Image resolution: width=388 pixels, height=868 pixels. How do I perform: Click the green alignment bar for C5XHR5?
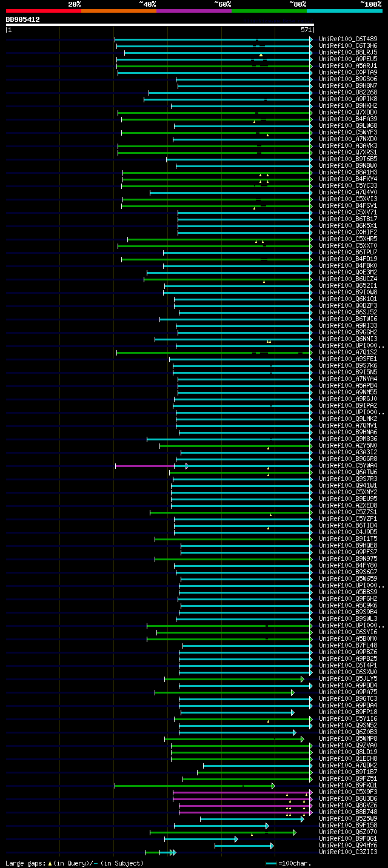coord(220,239)
